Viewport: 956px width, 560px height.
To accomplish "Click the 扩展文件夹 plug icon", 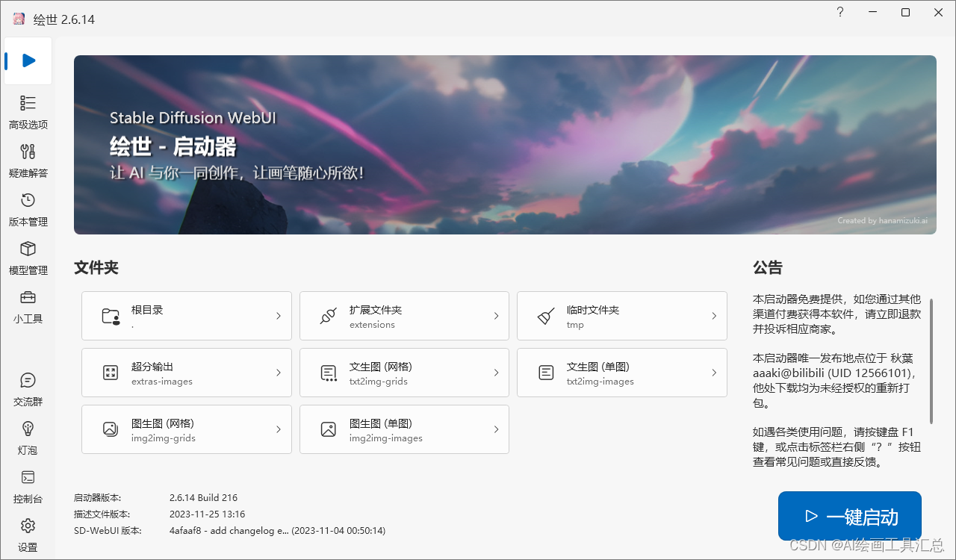I will 328,316.
